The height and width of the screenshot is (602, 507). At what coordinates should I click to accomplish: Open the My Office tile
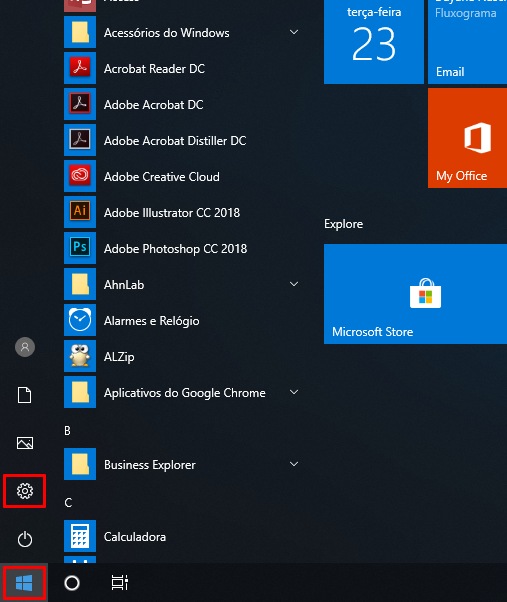(467, 138)
